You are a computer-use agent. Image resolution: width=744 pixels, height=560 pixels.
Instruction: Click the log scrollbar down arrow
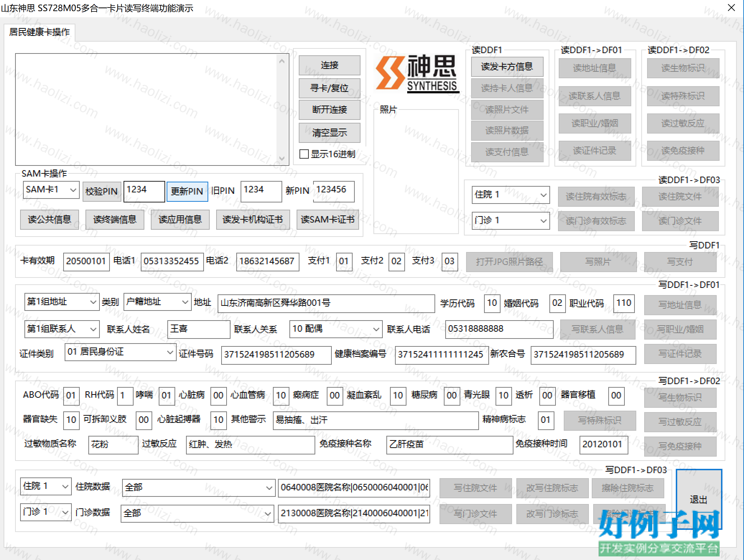click(282, 158)
